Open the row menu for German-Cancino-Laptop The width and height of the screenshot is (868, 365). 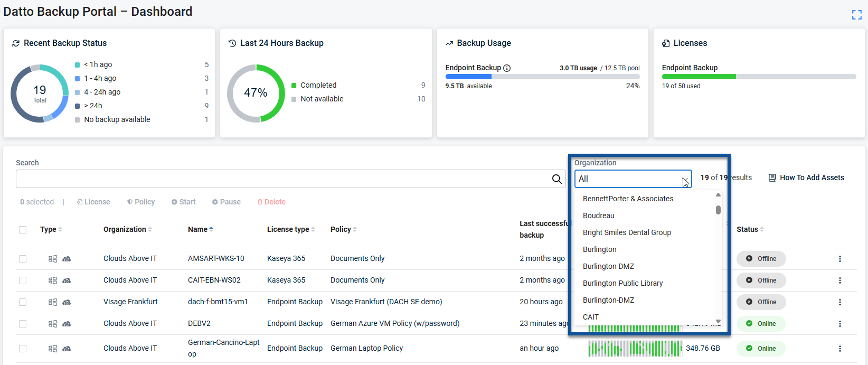click(839, 349)
